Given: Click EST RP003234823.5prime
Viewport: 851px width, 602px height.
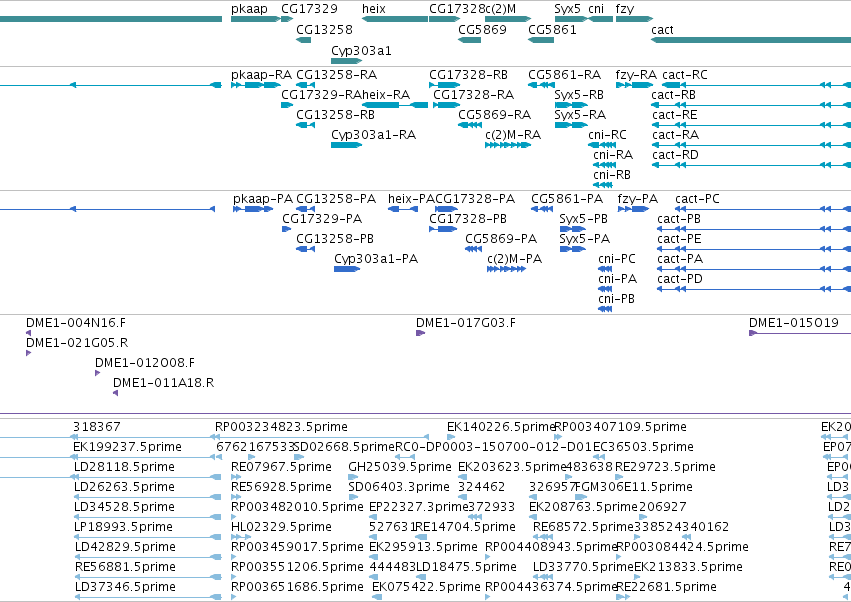Looking at the screenshot, I should pos(322,437).
